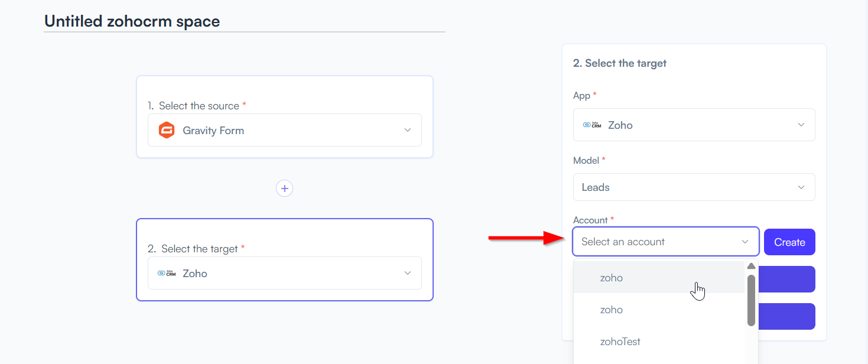Click the Create account button

(789, 242)
